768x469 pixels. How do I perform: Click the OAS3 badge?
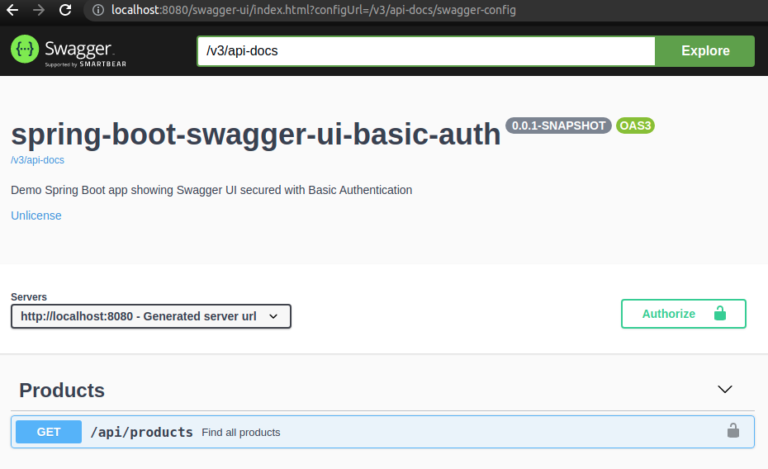pyautogui.click(x=635, y=126)
